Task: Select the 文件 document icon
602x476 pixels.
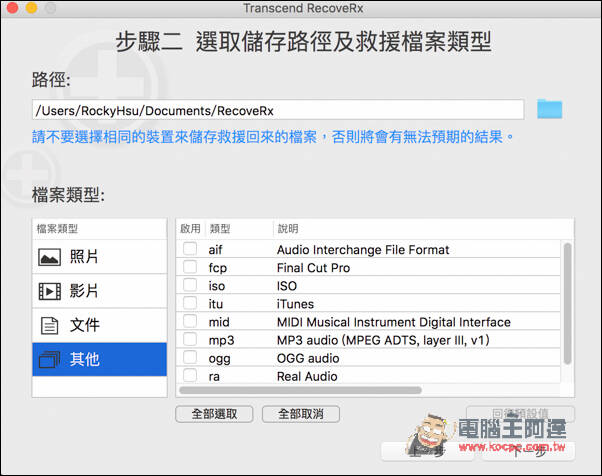Action: 50,326
